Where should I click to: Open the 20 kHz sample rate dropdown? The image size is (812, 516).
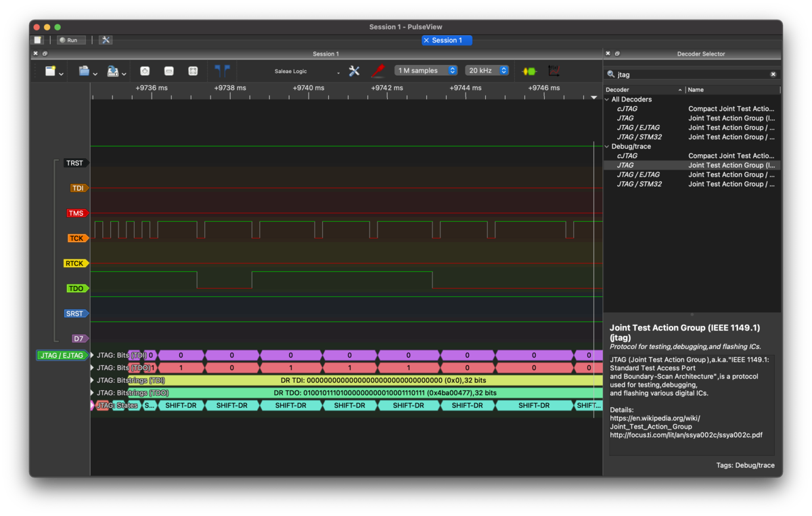tap(487, 71)
